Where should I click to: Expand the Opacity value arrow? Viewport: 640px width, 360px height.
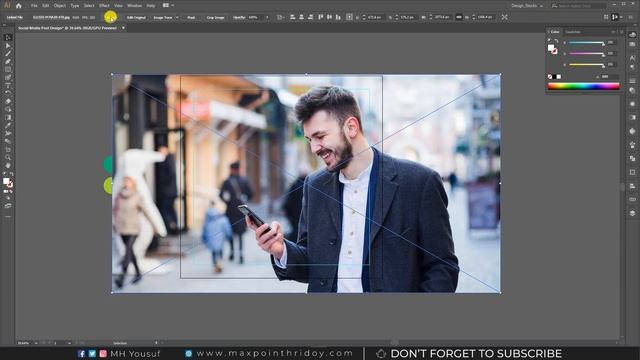pyautogui.click(x=267, y=18)
